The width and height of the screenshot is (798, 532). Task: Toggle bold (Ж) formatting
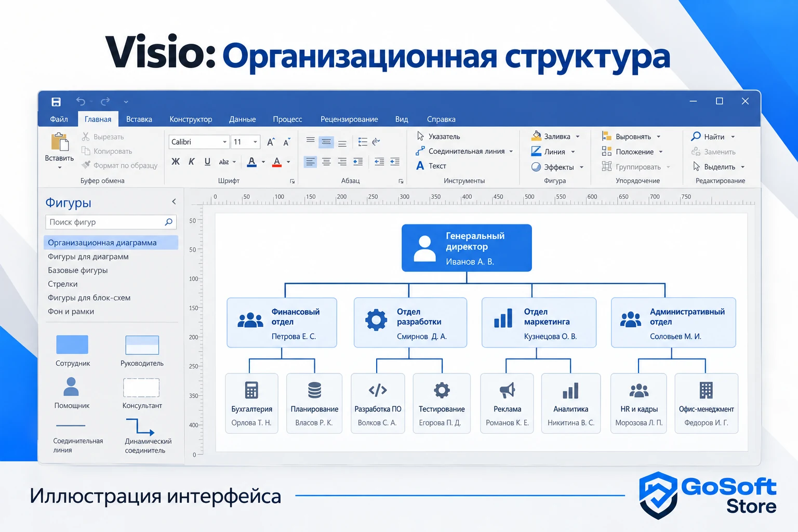point(176,162)
